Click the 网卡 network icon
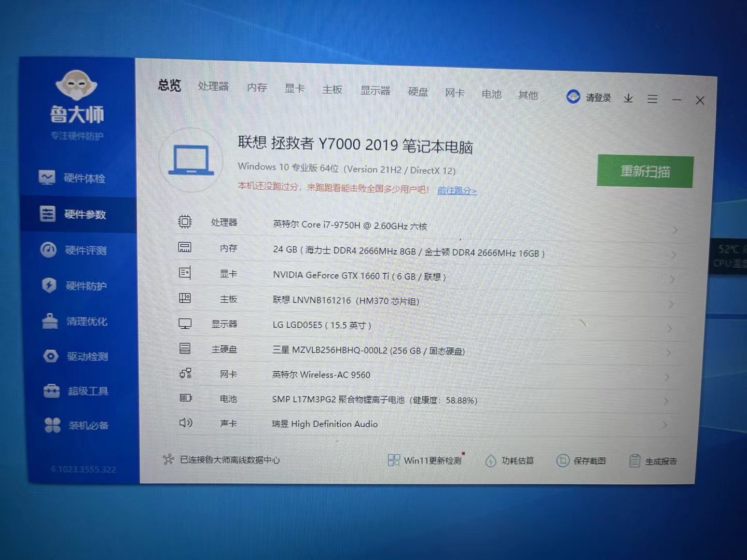The image size is (747, 560). point(185,373)
